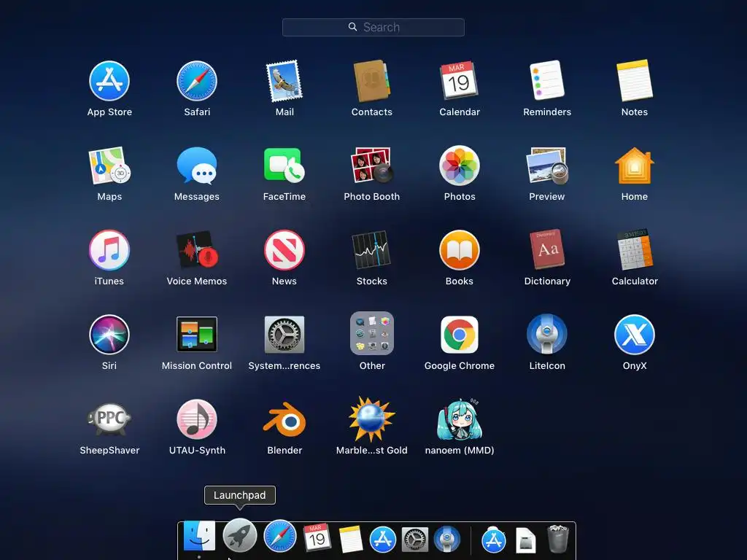Open Notes in the Launchpad grid
The width and height of the screenshot is (747, 560).
click(635, 80)
